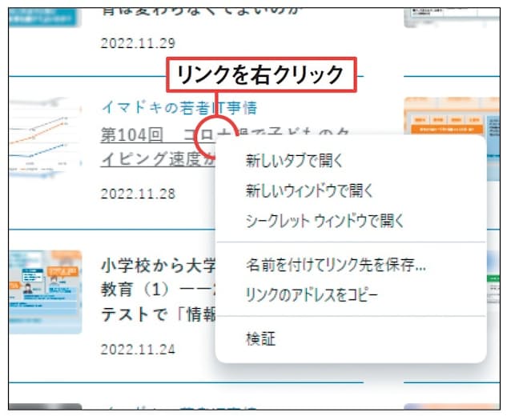
Task: Open thumbnail beside 小学校から大学 article
Action: 45,292
